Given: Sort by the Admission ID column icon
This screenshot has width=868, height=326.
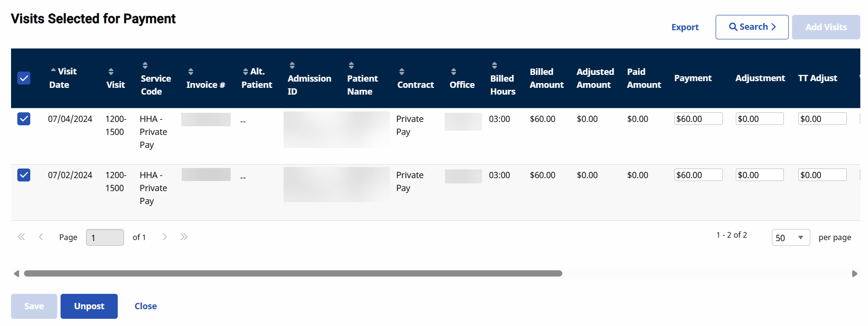Looking at the screenshot, I should (x=292, y=65).
